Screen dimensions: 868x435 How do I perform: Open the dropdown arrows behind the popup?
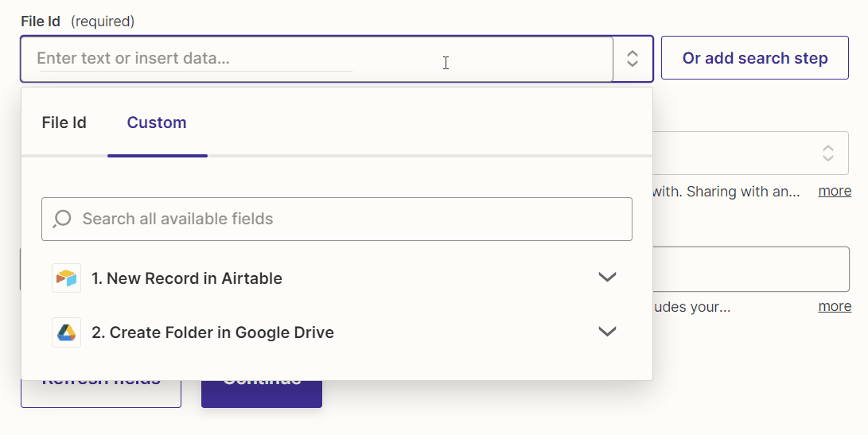[x=827, y=153]
